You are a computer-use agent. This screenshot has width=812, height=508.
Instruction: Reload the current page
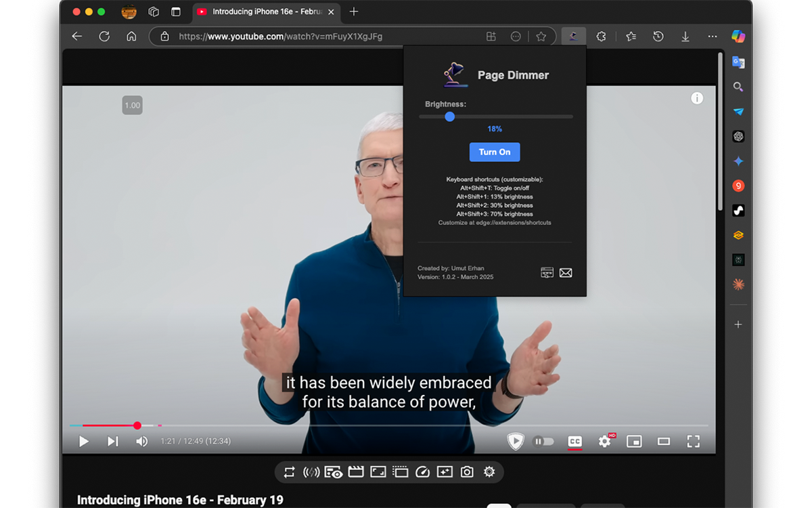click(x=104, y=37)
